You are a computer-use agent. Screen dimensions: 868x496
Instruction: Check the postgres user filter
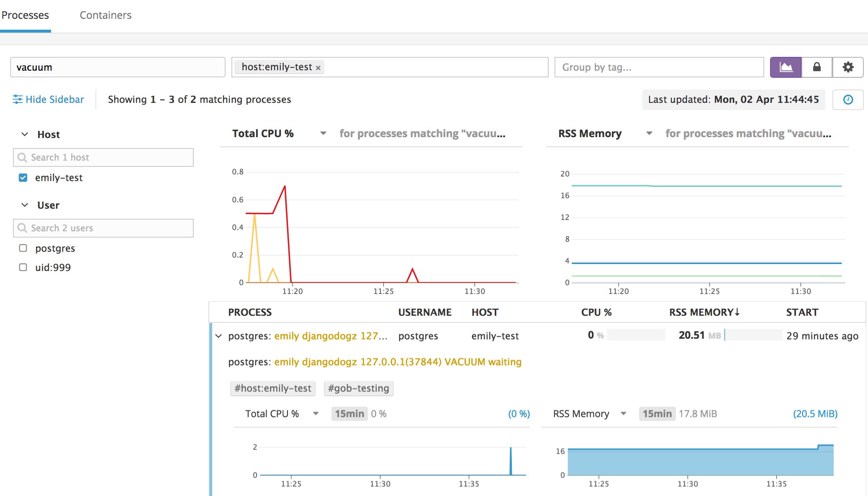(23, 248)
